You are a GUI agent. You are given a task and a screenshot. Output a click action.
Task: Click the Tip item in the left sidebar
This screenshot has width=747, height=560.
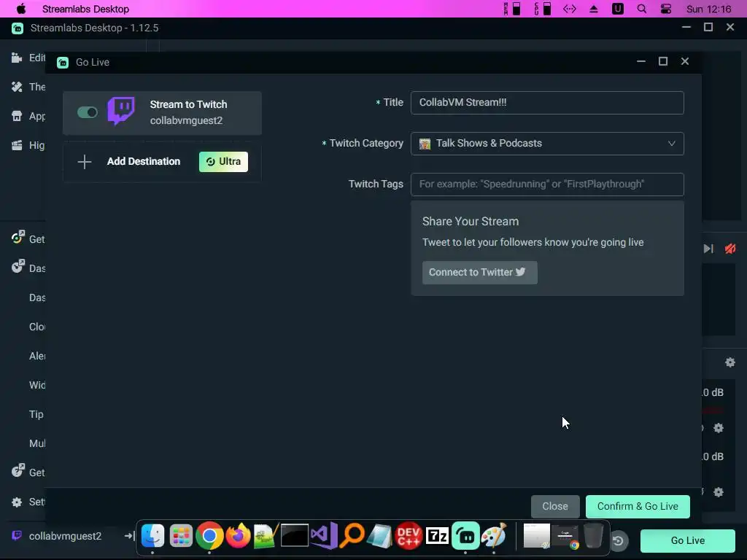(36, 414)
